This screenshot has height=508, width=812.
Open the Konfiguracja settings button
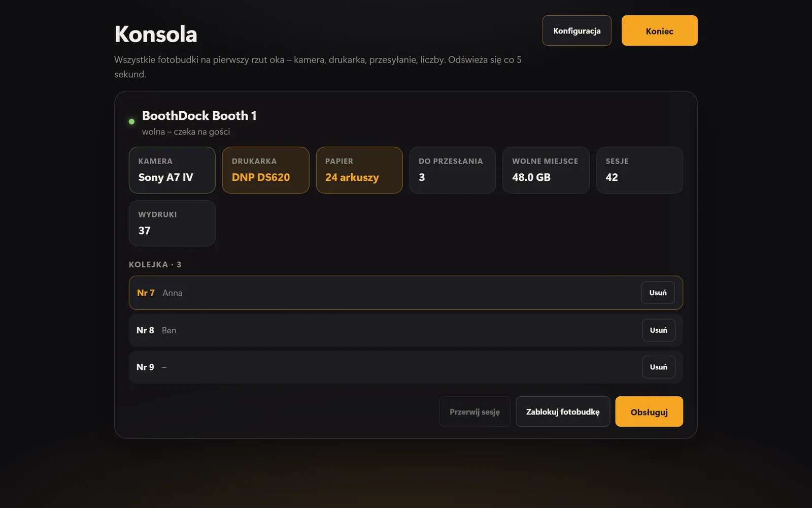click(x=577, y=30)
